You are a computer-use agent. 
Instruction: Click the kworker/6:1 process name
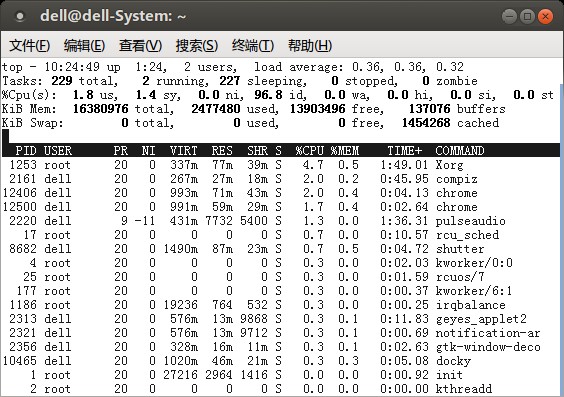(474, 291)
